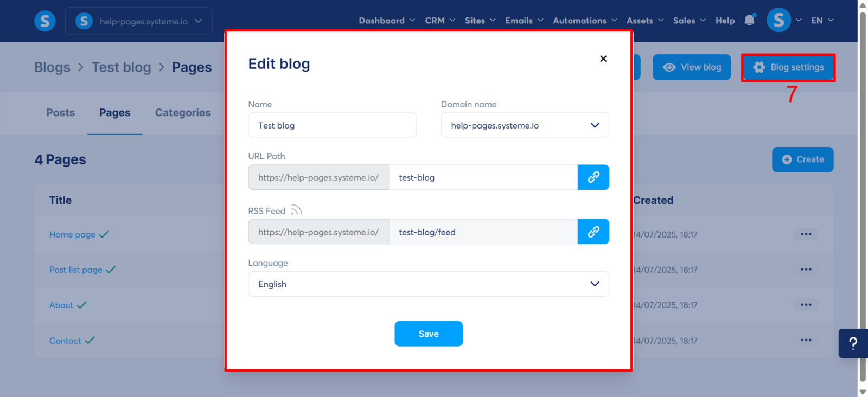
Task: Click the Create button
Action: 803,159
